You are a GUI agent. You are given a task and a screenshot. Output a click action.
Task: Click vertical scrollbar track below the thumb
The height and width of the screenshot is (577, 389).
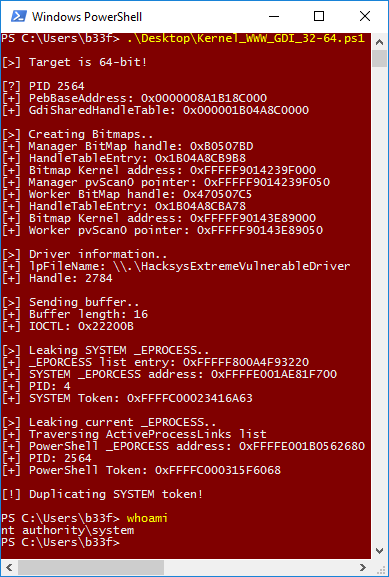pyautogui.click(x=380, y=305)
